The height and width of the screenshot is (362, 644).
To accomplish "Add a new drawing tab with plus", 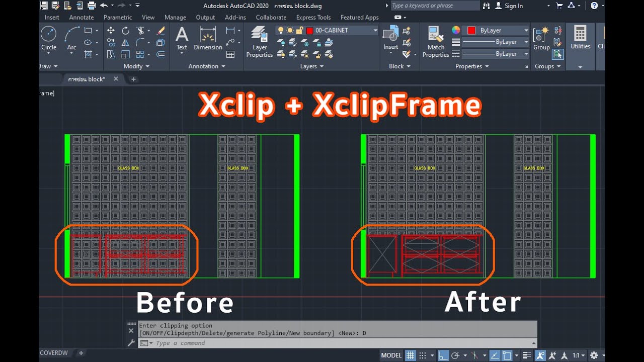I will (133, 79).
